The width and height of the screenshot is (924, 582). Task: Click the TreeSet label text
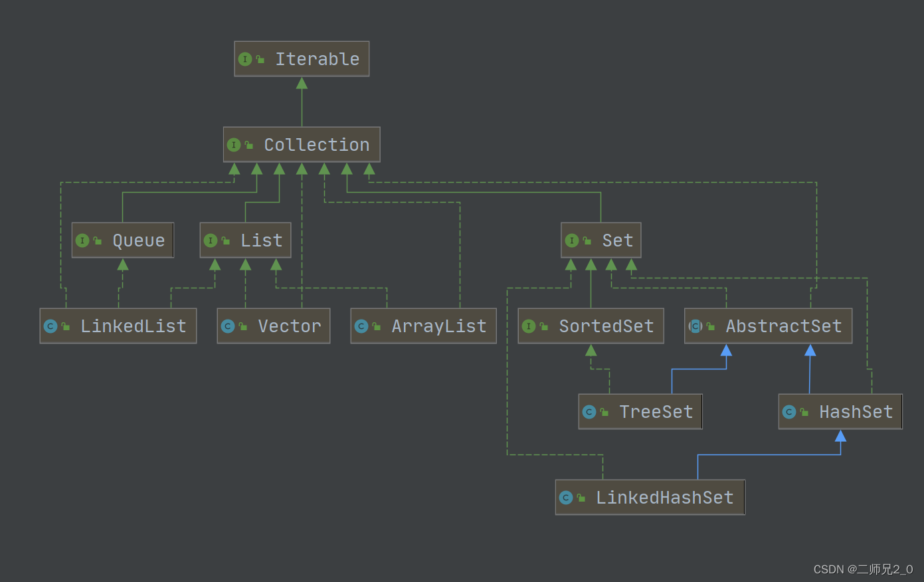point(656,412)
